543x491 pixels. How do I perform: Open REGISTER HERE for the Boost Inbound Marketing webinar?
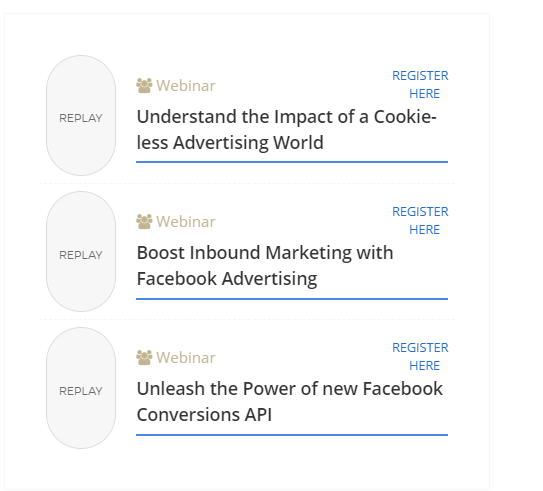click(420, 221)
